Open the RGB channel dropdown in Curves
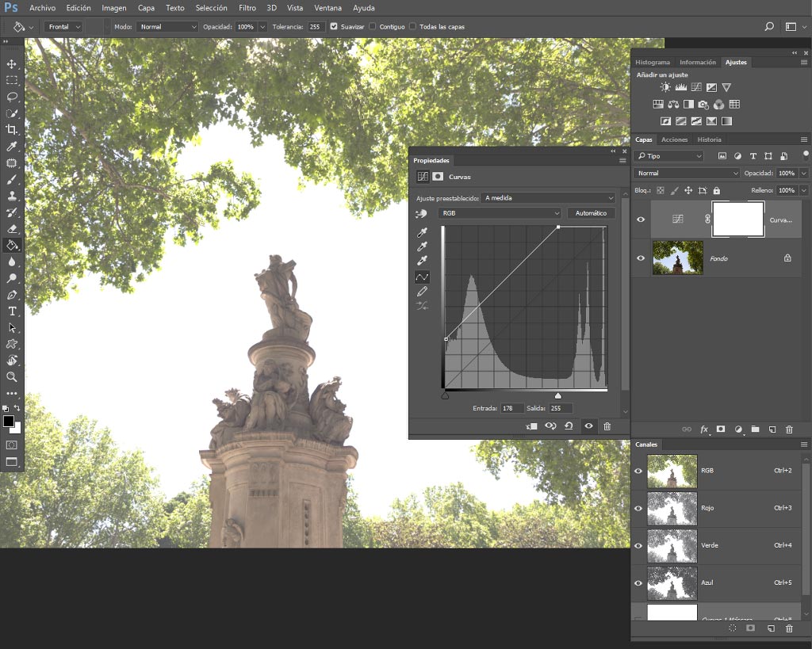Screen dimensions: 812x649 (500, 212)
